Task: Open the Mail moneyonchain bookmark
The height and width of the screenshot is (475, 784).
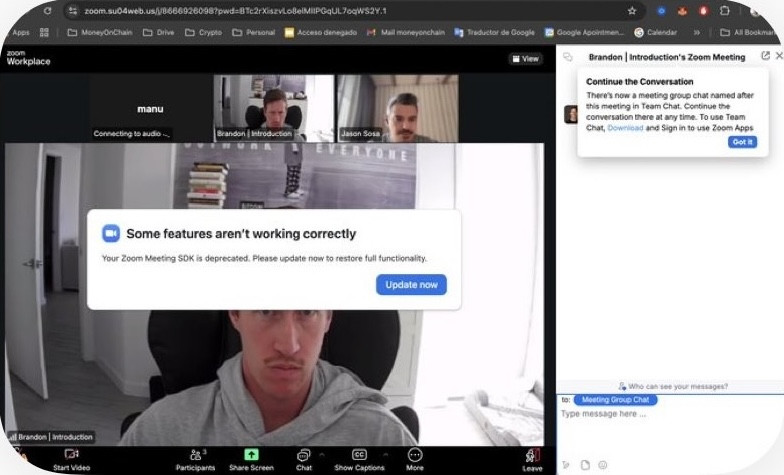Action: point(406,32)
